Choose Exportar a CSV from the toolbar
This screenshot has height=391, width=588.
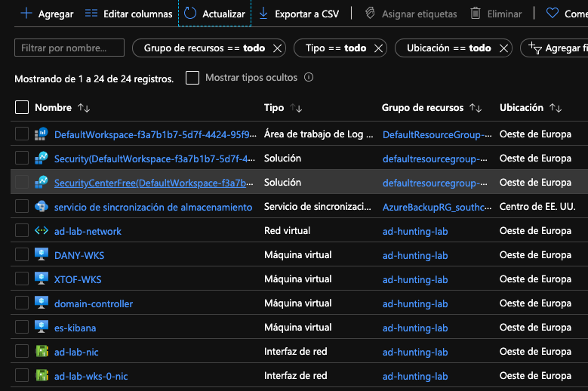[x=299, y=14]
